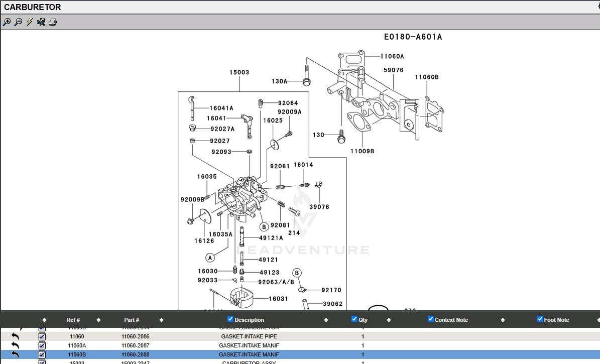The height and width of the screenshot is (364, 600).
Task: Click part callout 59076 in the diagram
Action: [393, 70]
